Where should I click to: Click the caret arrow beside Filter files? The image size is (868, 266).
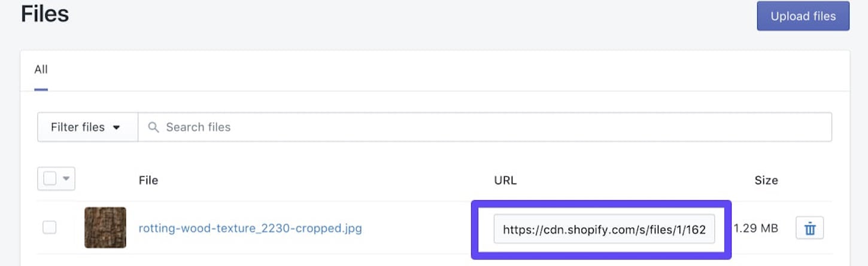click(117, 127)
